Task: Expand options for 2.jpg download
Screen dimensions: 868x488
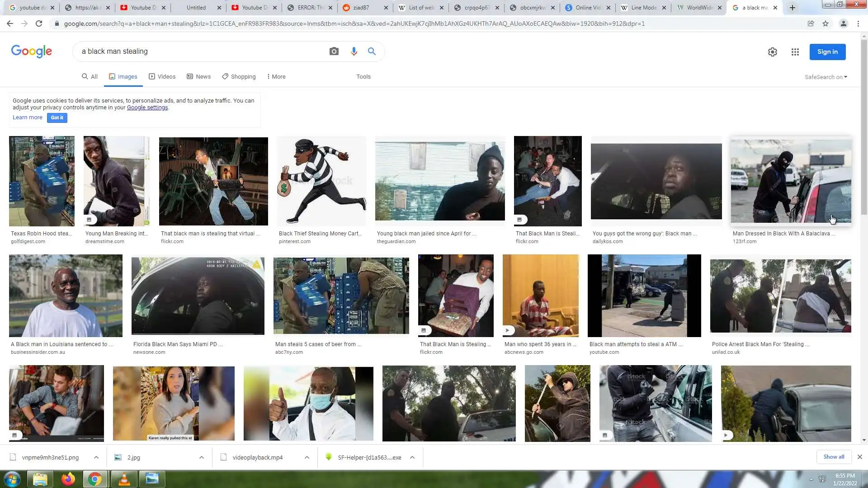Action: pos(202,457)
